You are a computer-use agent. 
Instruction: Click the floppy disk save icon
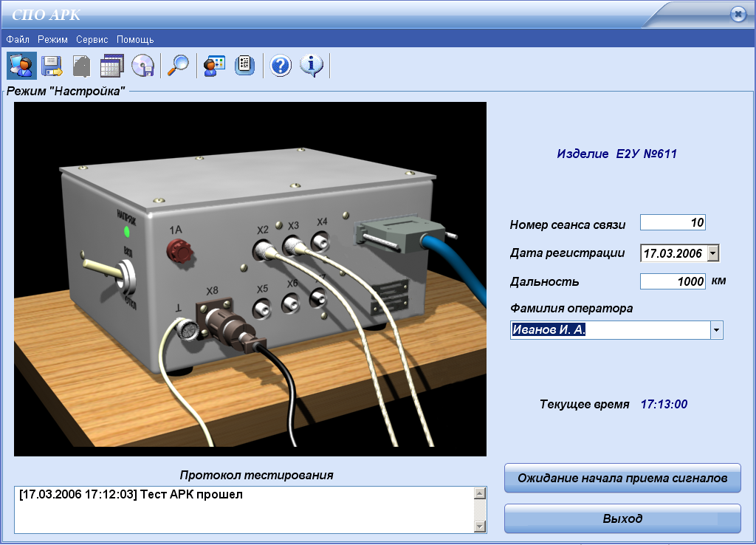52,66
